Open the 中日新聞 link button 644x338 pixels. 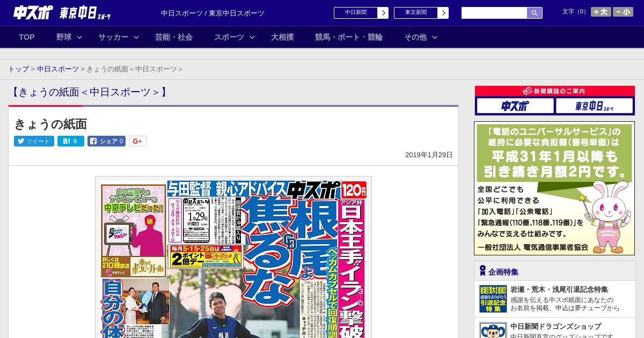click(356, 13)
